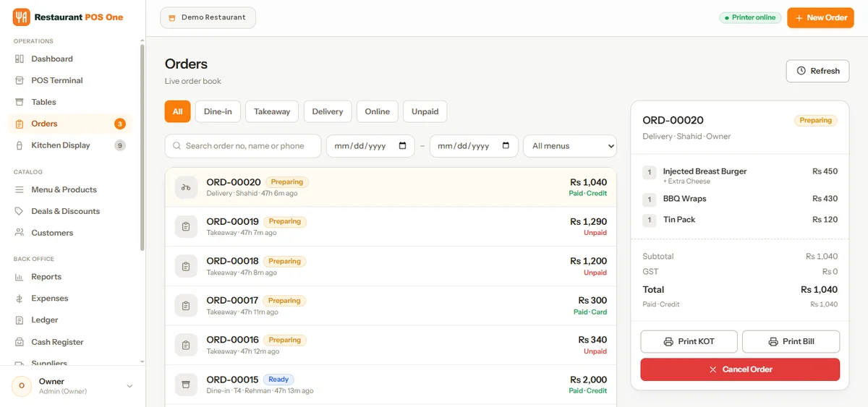Image resolution: width=868 pixels, height=407 pixels.
Task: Click the Ready badge on ORD-00015
Action: click(x=278, y=380)
